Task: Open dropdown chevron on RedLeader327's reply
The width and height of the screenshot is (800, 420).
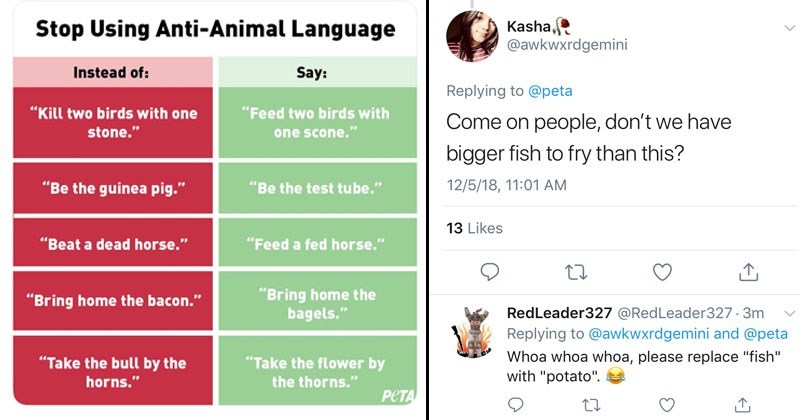Action: [790, 313]
